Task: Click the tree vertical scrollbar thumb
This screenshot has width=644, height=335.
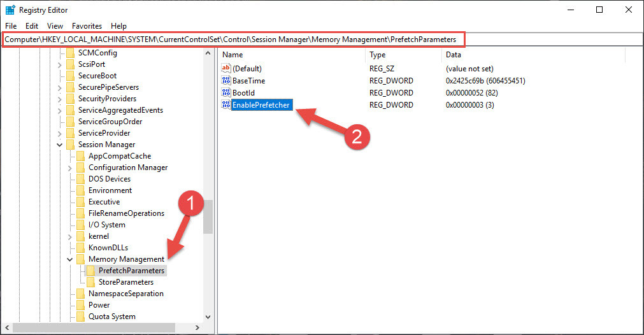Action: pyautogui.click(x=208, y=217)
